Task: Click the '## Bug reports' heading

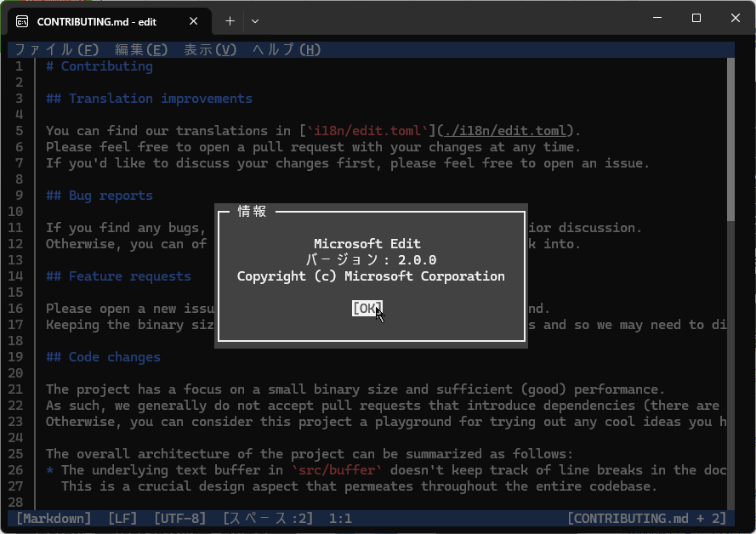Action: (99, 196)
